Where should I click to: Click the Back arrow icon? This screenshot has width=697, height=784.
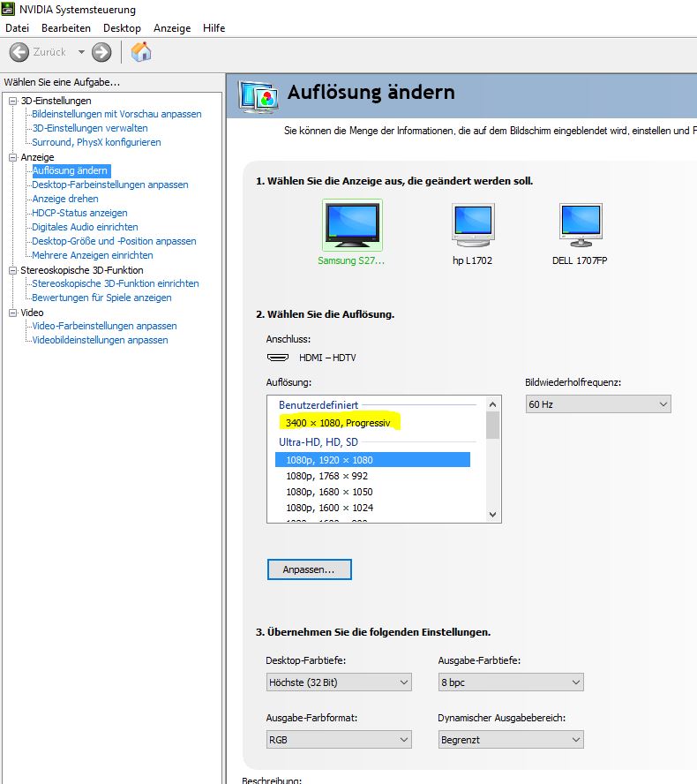(x=19, y=52)
